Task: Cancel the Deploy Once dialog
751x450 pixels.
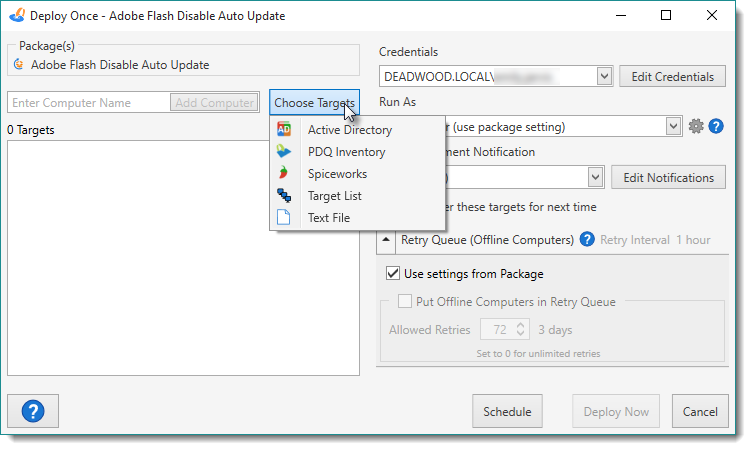Action: point(700,411)
